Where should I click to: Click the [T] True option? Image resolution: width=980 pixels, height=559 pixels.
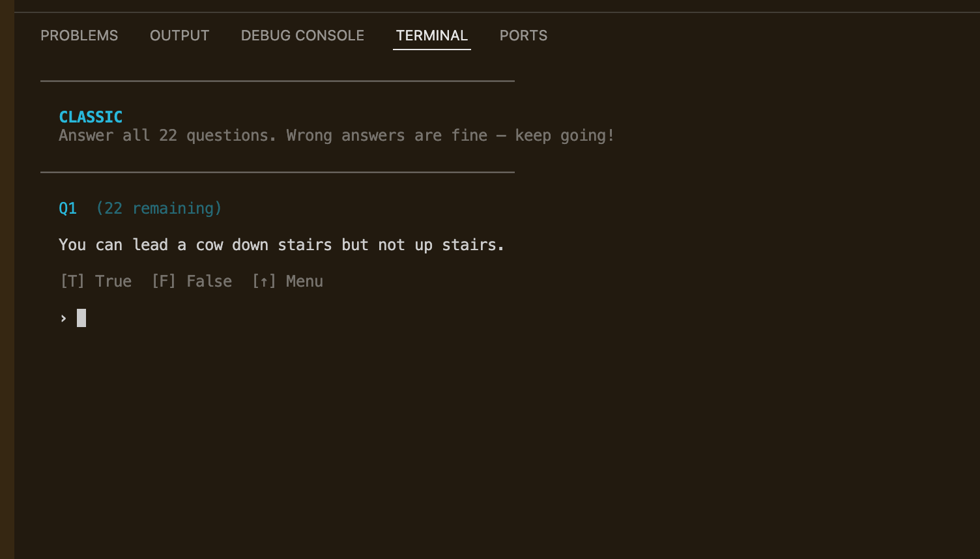point(96,281)
